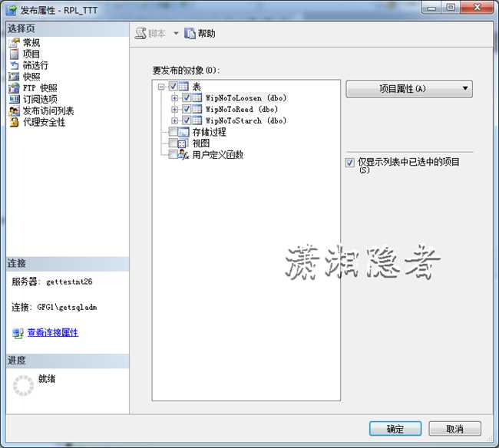
Task: Toggle 仅显示列表中已选中的项目 checkbox
Action: [349, 163]
